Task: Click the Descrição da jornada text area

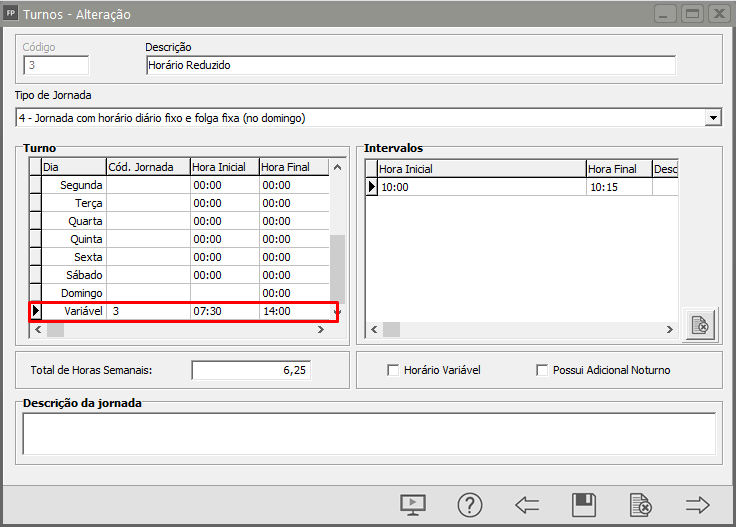Action: tap(368, 434)
